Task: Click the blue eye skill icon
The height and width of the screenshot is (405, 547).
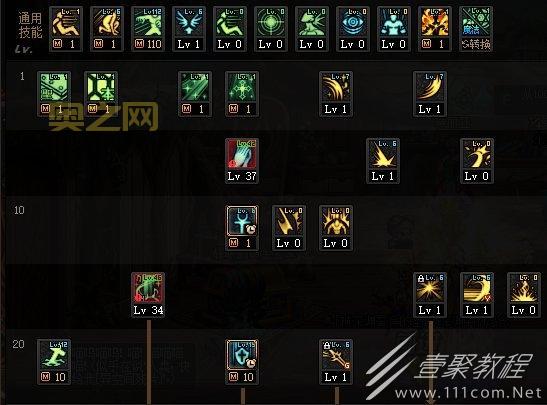Action: [x=353, y=29]
